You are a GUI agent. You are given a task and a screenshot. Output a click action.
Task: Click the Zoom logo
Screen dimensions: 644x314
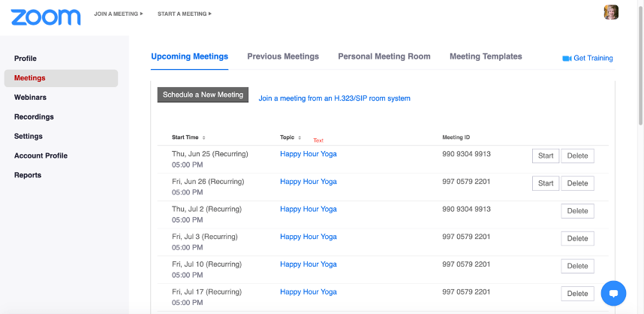[46, 17]
